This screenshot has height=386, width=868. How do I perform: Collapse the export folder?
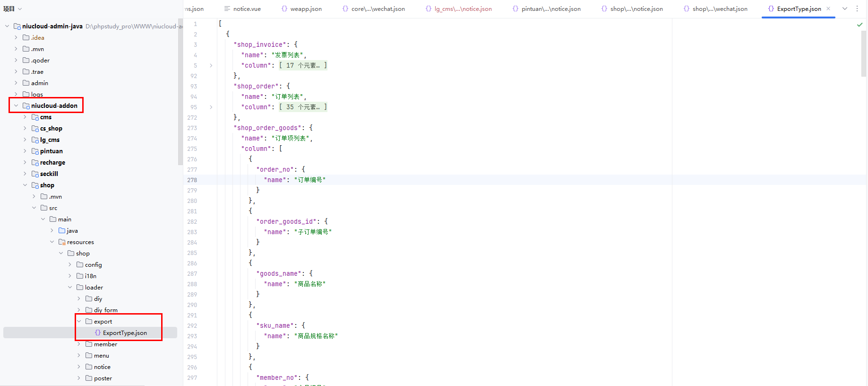(79, 321)
